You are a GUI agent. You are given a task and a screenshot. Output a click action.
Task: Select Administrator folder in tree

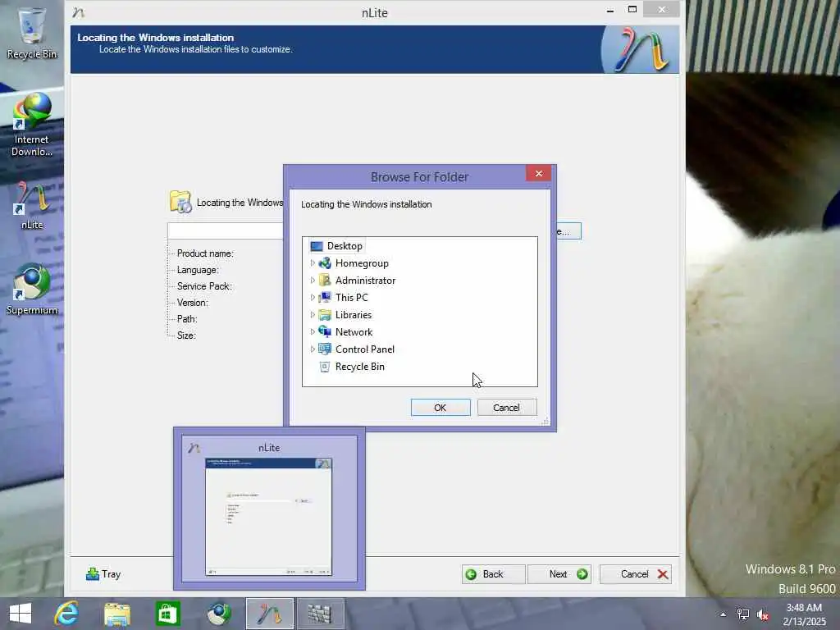(x=365, y=281)
